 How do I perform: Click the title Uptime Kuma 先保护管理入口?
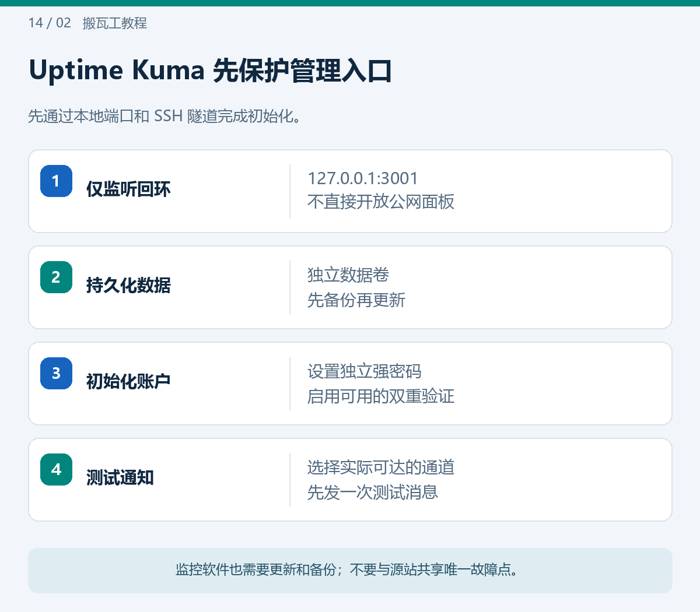(x=210, y=71)
